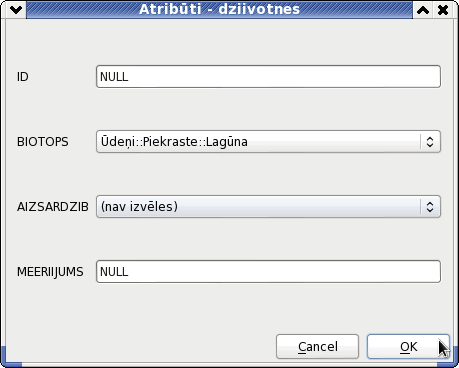Place cursor after NULL in ID field
This screenshot has width=459, height=368.
(x=129, y=77)
